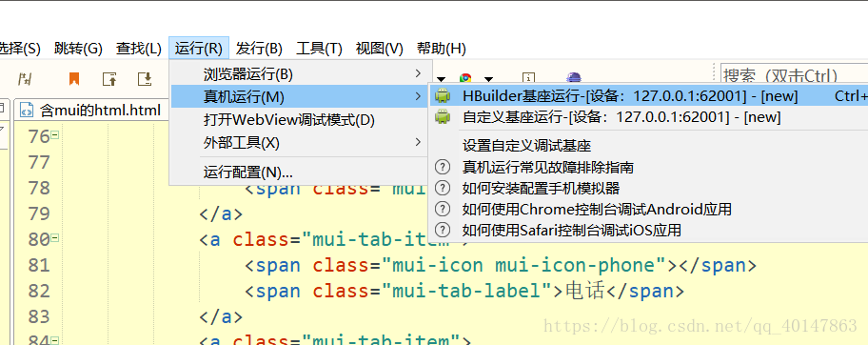Screen dimensions: 868x345
Task: Click help icon beside Chrome控制台调试Android应用
Action: (x=443, y=209)
